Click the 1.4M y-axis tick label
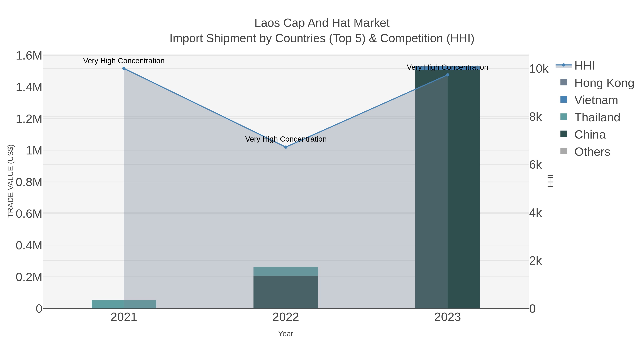Screen dimensions: 644x362 click(29, 87)
